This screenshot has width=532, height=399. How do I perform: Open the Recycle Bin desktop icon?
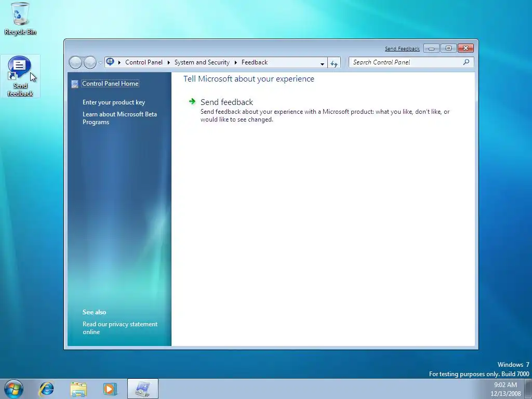(x=20, y=19)
